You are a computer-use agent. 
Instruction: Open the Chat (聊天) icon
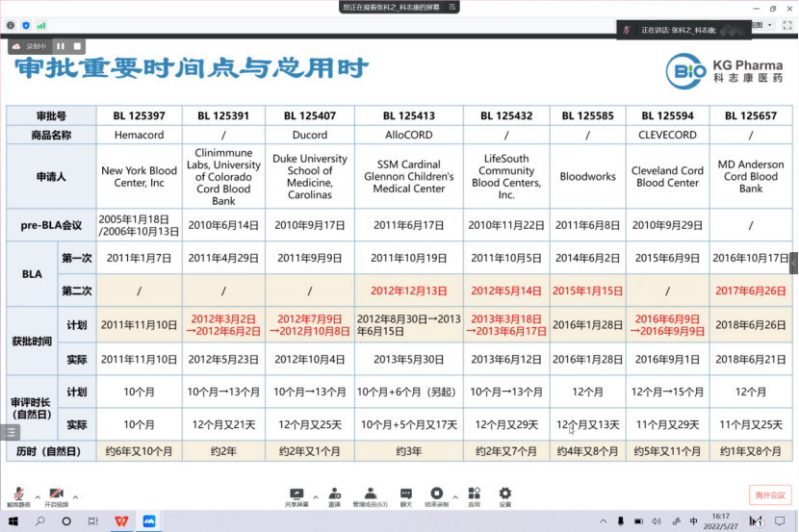[x=406, y=496]
